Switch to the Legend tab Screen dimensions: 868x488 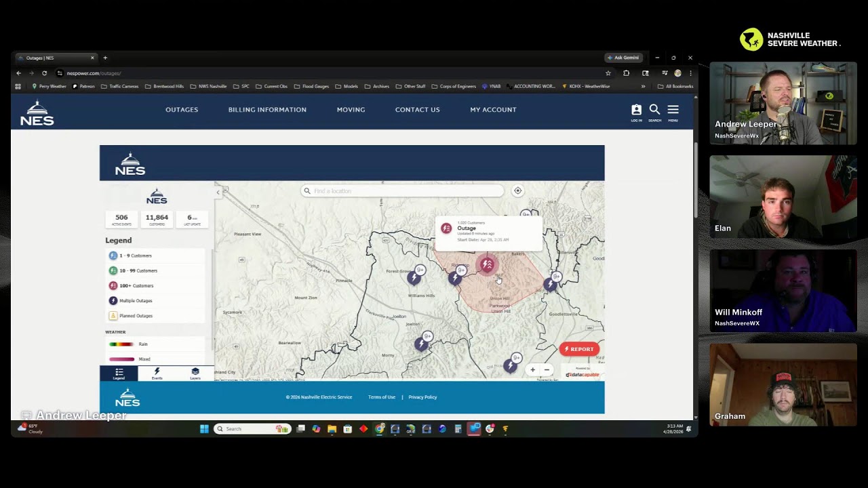(119, 373)
